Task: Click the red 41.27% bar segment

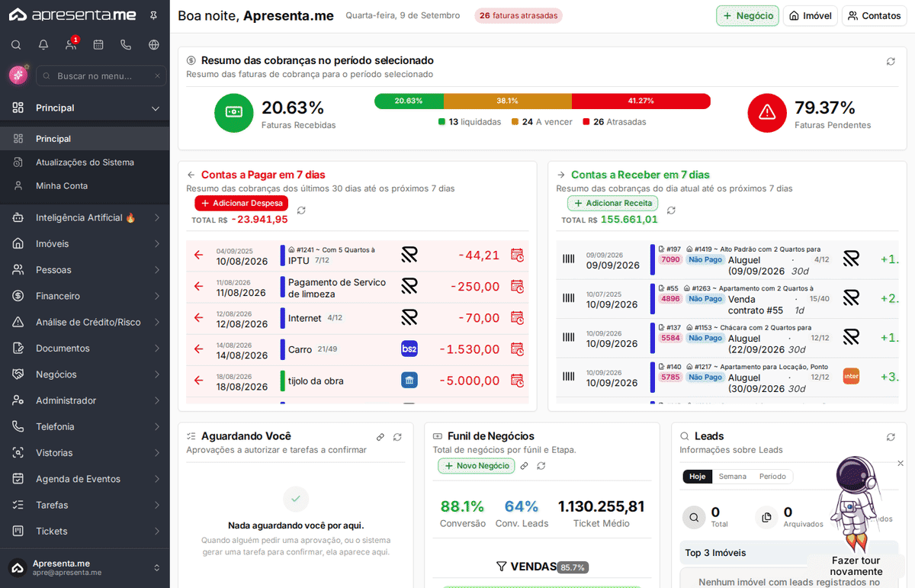Action: [640, 101]
